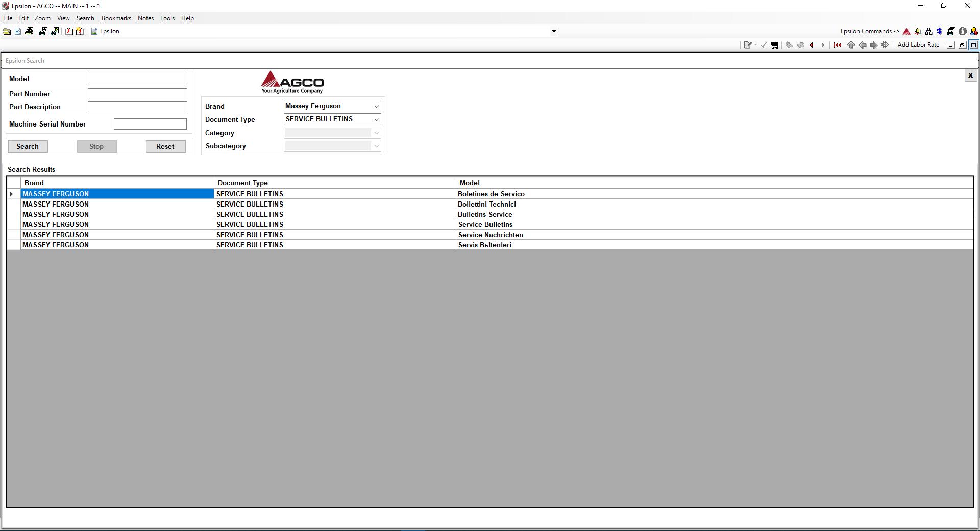Open the Brand dropdown showing Massey Ferguson
The height and width of the screenshot is (531, 980).
point(332,106)
